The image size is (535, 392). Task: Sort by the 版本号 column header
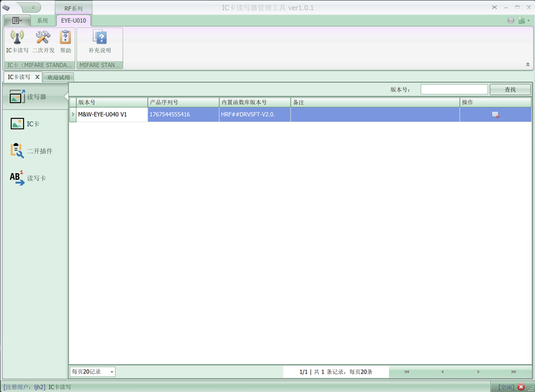point(112,102)
